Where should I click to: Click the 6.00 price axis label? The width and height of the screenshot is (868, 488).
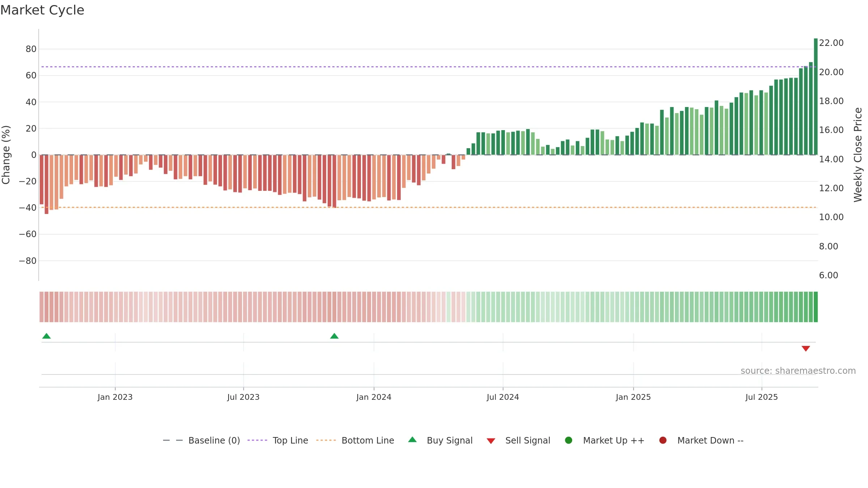click(x=829, y=275)
